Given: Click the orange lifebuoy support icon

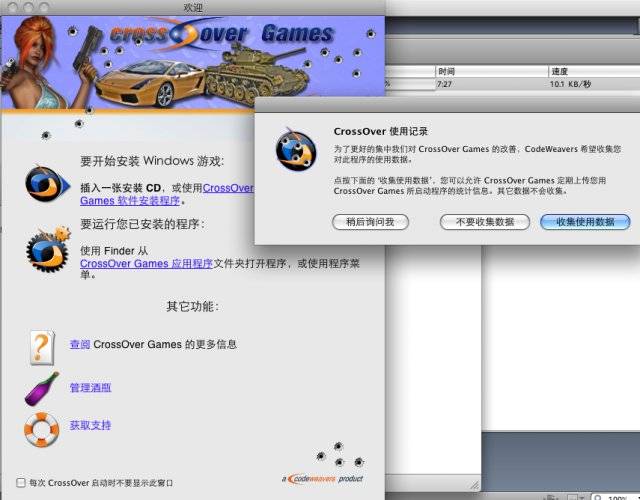Looking at the screenshot, I should click(41, 427).
